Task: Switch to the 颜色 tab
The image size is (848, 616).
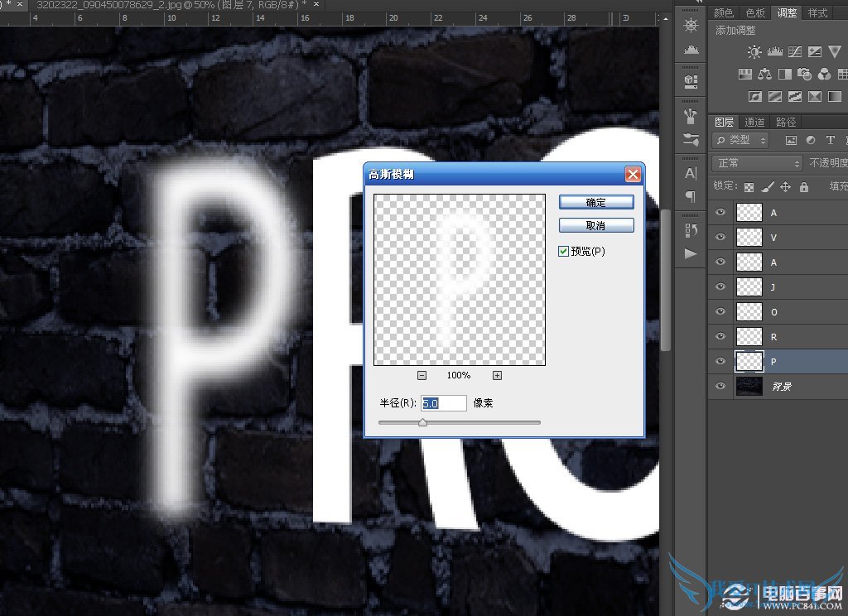Action: pyautogui.click(x=723, y=12)
